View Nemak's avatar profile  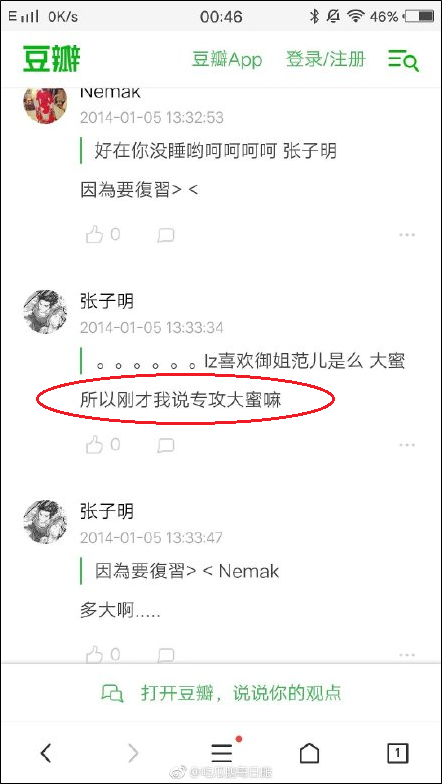[x=46, y=104]
